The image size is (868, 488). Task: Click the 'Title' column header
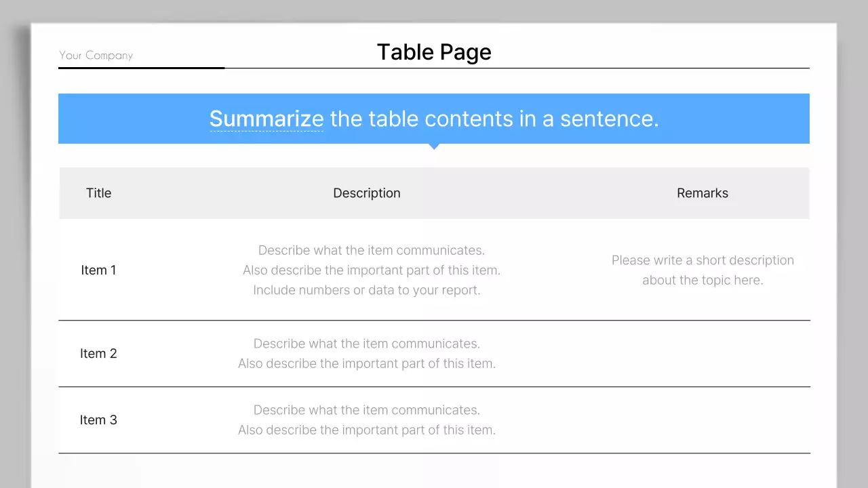coord(98,192)
